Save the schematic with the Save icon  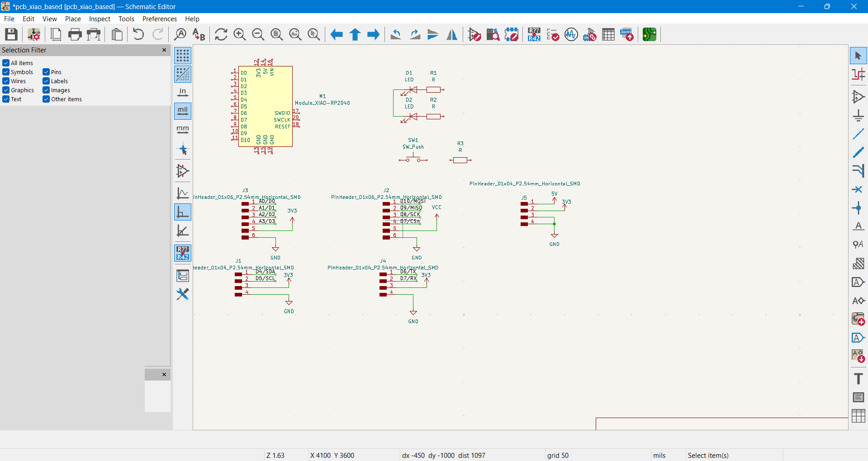click(11, 34)
